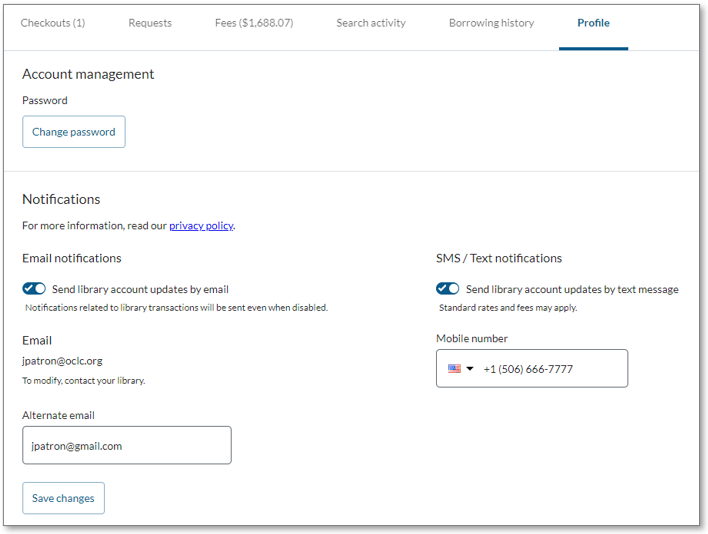Focus the Alternate email text box

point(127,446)
